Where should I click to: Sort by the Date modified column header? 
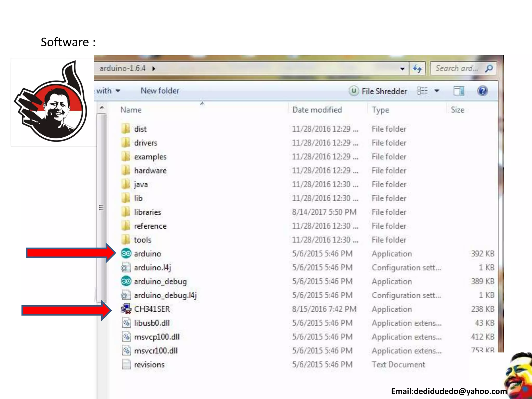[317, 110]
